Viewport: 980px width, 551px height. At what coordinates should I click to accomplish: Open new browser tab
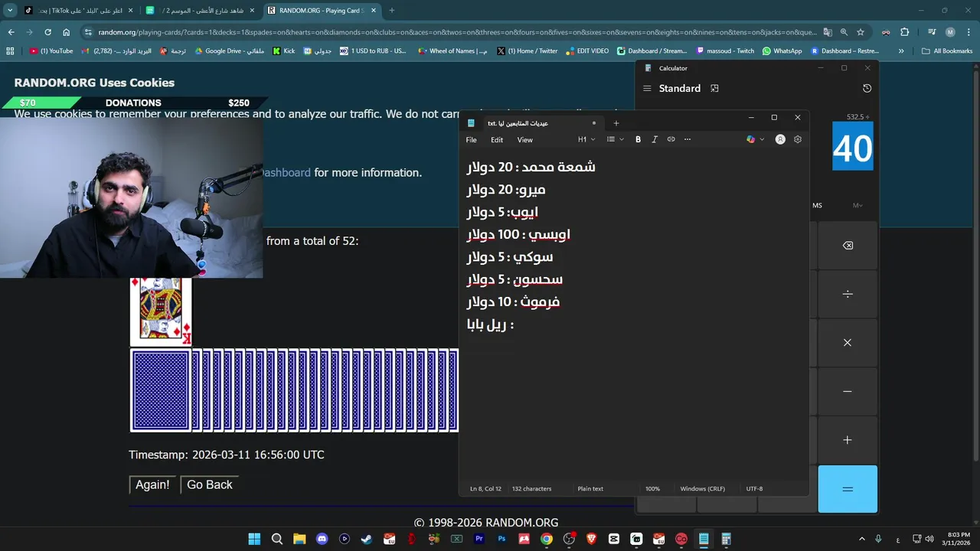click(x=391, y=11)
